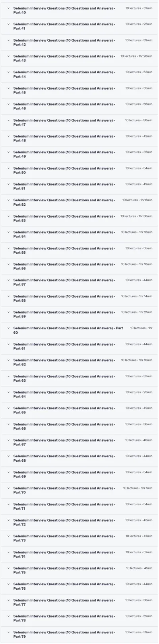
Task: Select the Part 45 section heading
Action: (64, 90)
